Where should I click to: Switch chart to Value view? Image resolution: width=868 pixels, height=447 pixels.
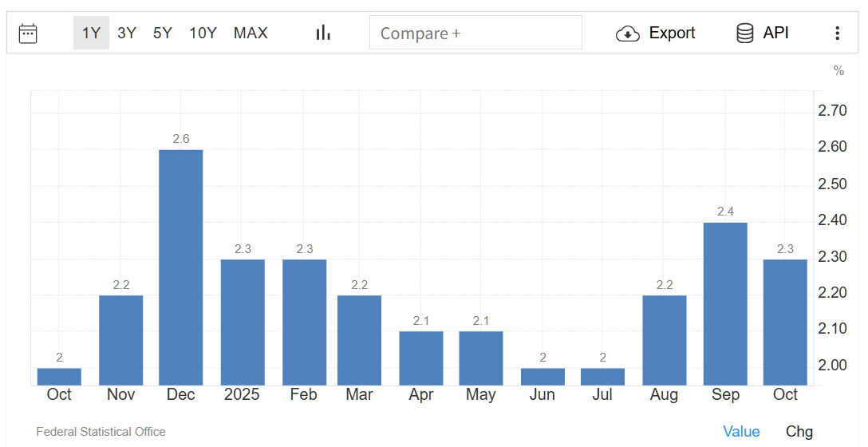click(741, 432)
